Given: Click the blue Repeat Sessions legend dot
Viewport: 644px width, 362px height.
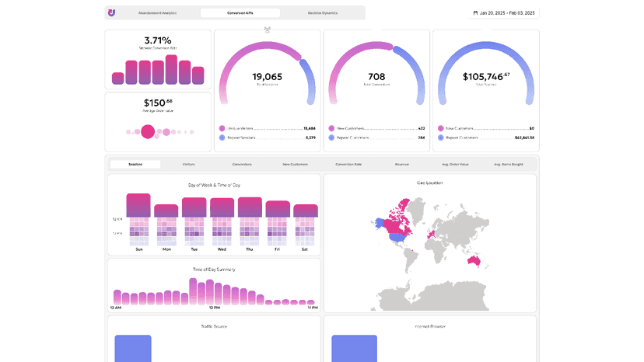Looking at the screenshot, I should [x=222, y=138].
